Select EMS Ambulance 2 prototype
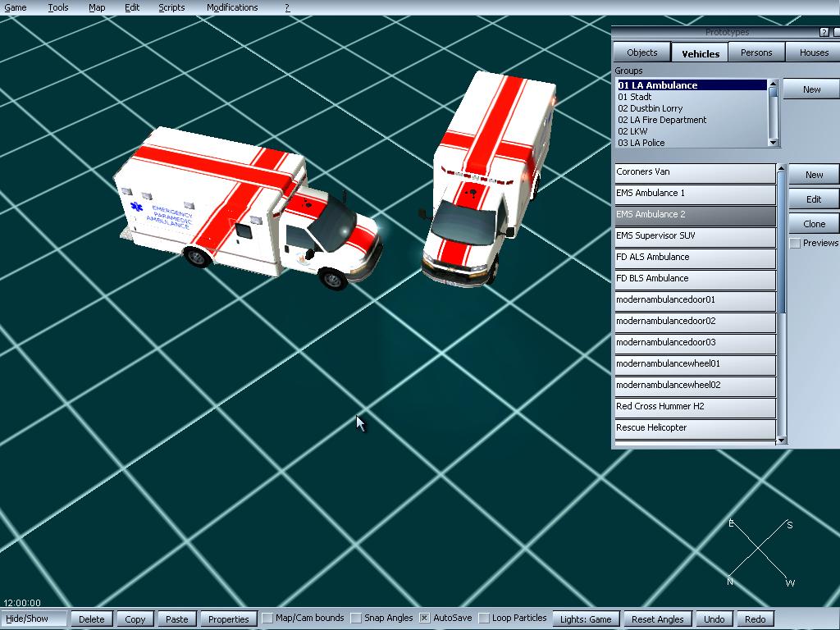The image size is (840, 630). click(695, 216)
